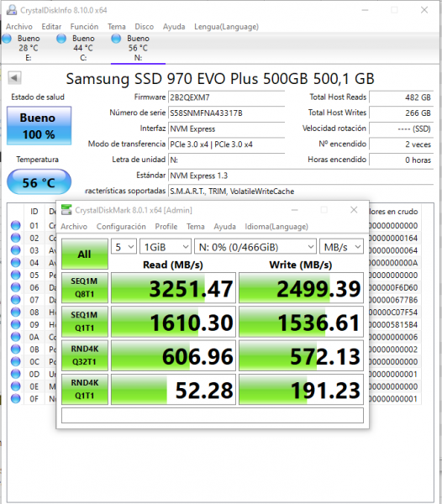Image resolution: width=442 pixels, height=504 pixels.
Task: Click status orb for attribute ID 06
Action: (15, 287)
